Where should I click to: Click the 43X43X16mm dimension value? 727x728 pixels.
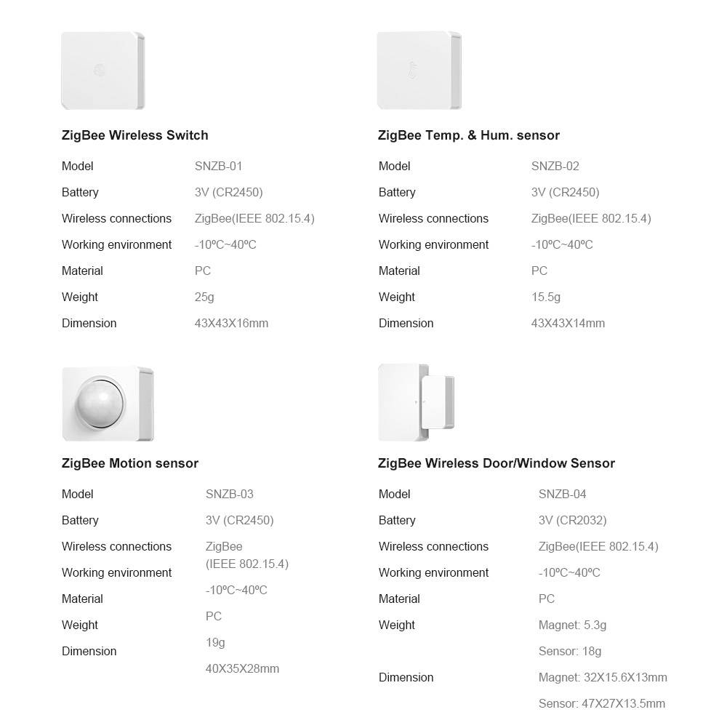click(231, 323)
